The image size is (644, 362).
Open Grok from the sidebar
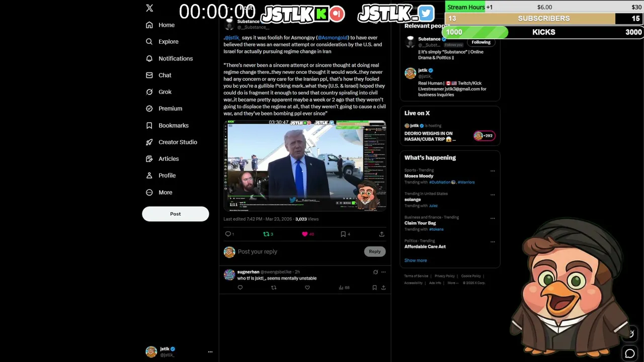coord(158,92)
